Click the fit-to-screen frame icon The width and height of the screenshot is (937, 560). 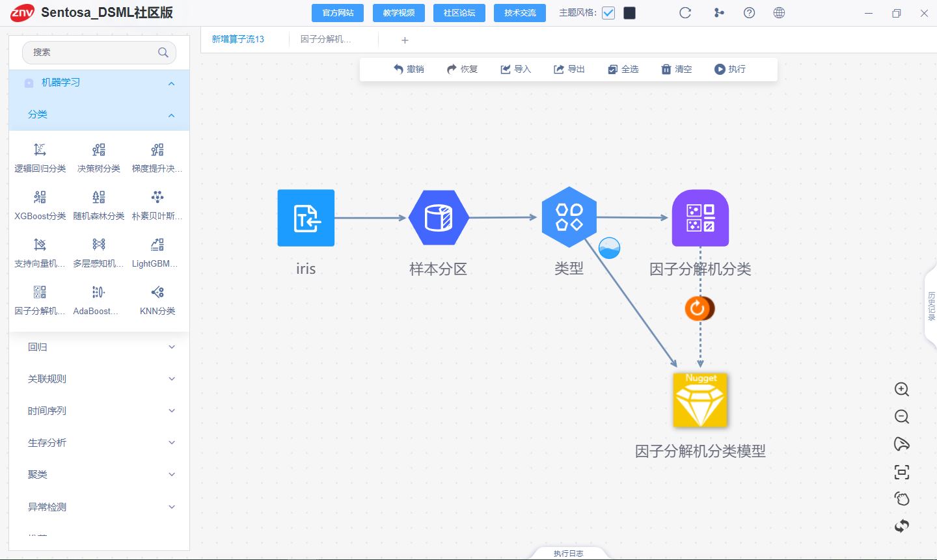[x=901, y=472]
